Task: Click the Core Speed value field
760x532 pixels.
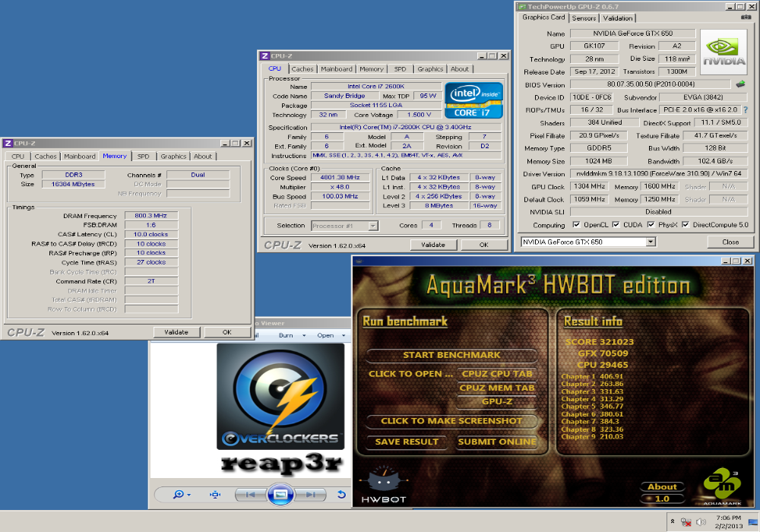Action: tap(340, 177)
